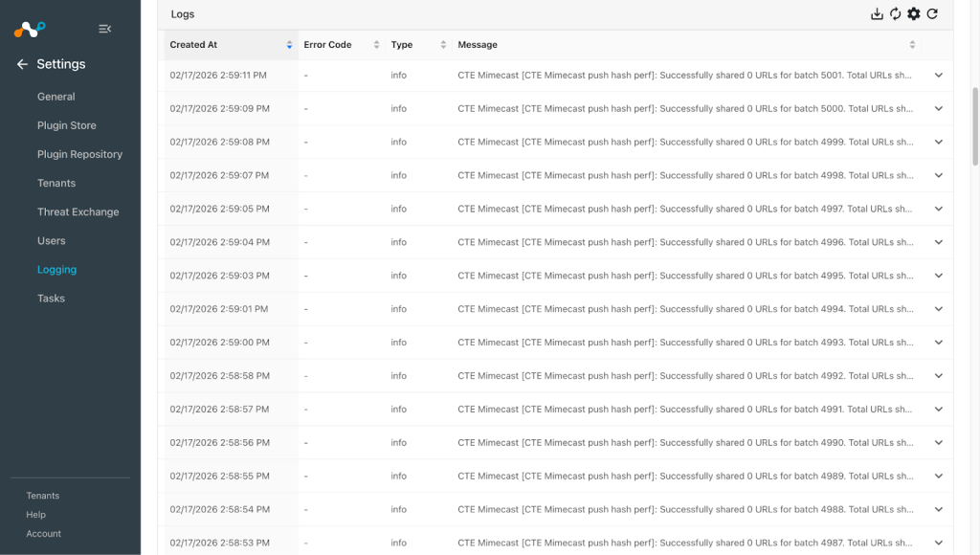980x555 pixels.
Task: Expand the log row for batch 4988
Action: point(938,509)
